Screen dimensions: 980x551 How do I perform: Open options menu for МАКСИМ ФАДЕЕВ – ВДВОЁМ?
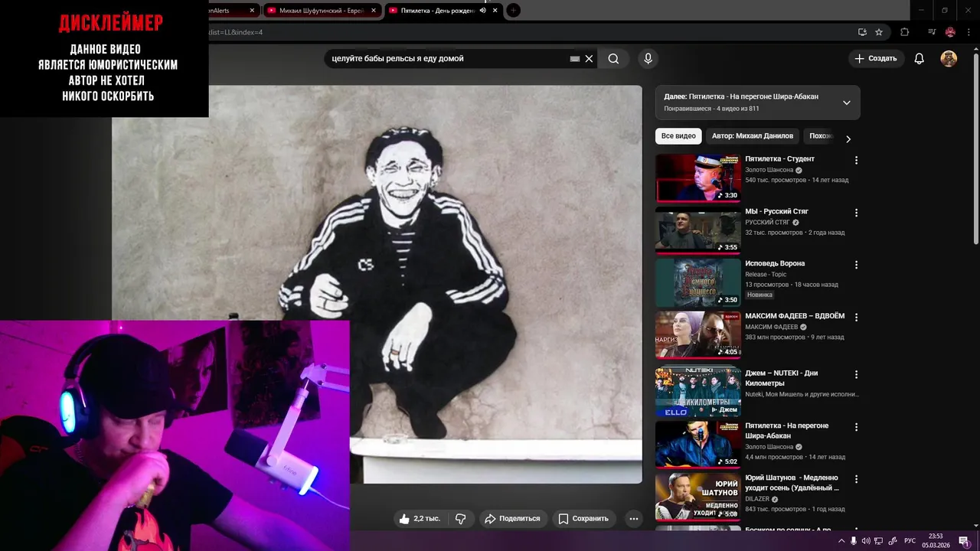856,317
